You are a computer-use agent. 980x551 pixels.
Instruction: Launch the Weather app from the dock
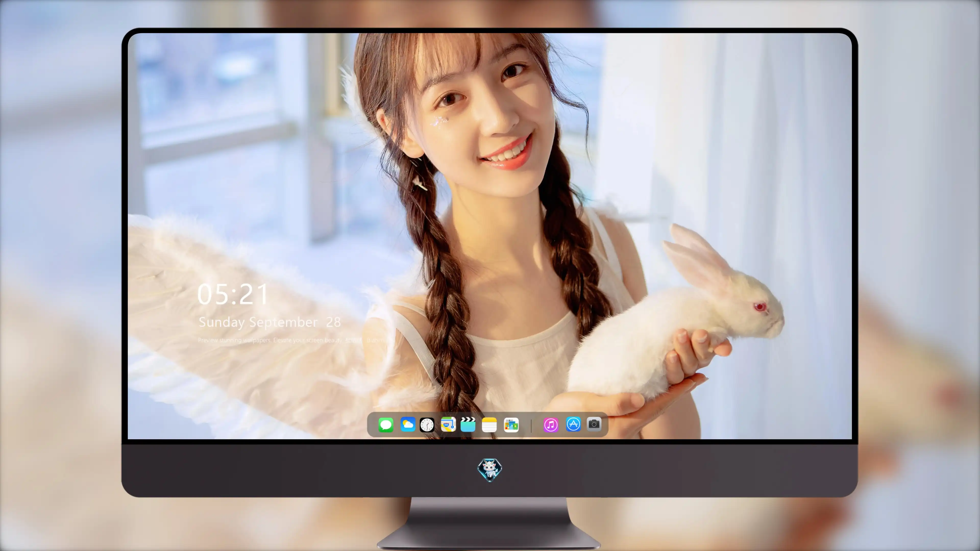point(408,424)
